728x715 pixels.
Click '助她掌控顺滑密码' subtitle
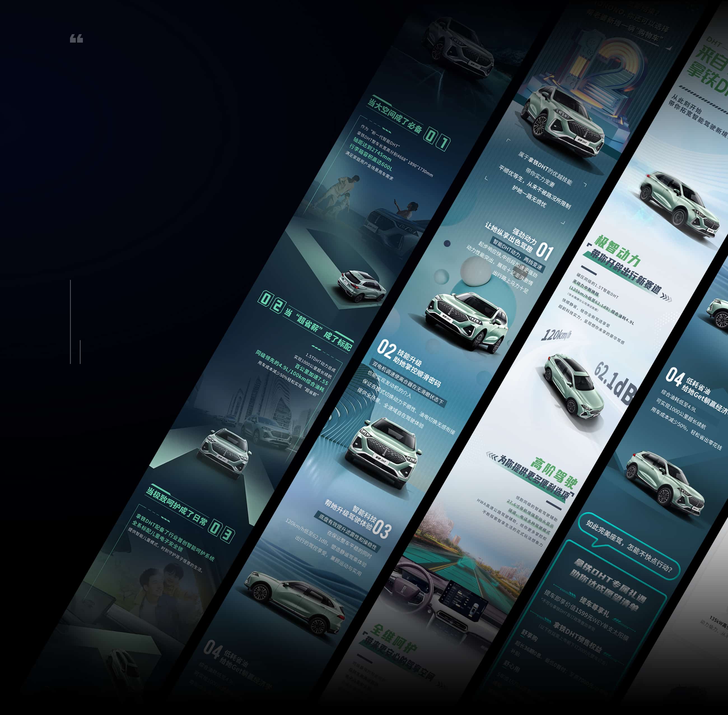(x=417, y=372)
